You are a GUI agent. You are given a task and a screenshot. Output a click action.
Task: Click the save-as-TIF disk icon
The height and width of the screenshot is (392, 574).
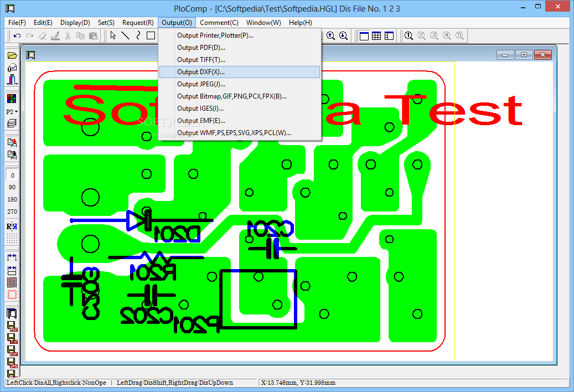point(12,338)
